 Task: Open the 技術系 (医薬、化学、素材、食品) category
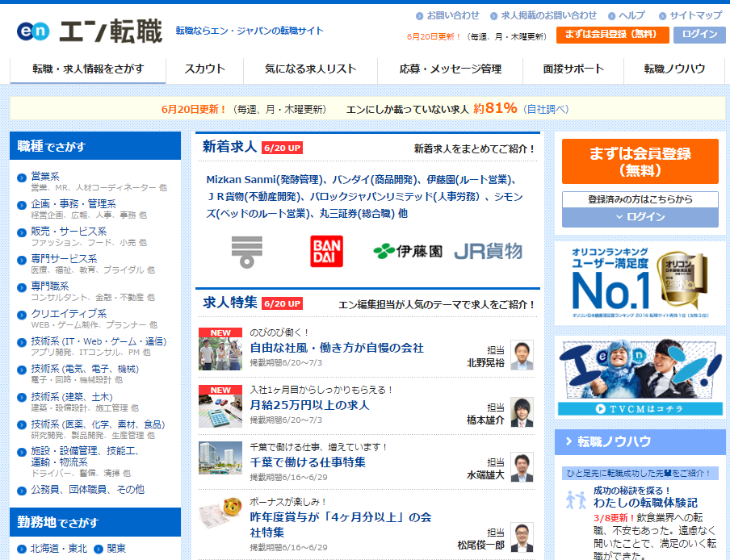pyautogui.click(x=98, y=424)
